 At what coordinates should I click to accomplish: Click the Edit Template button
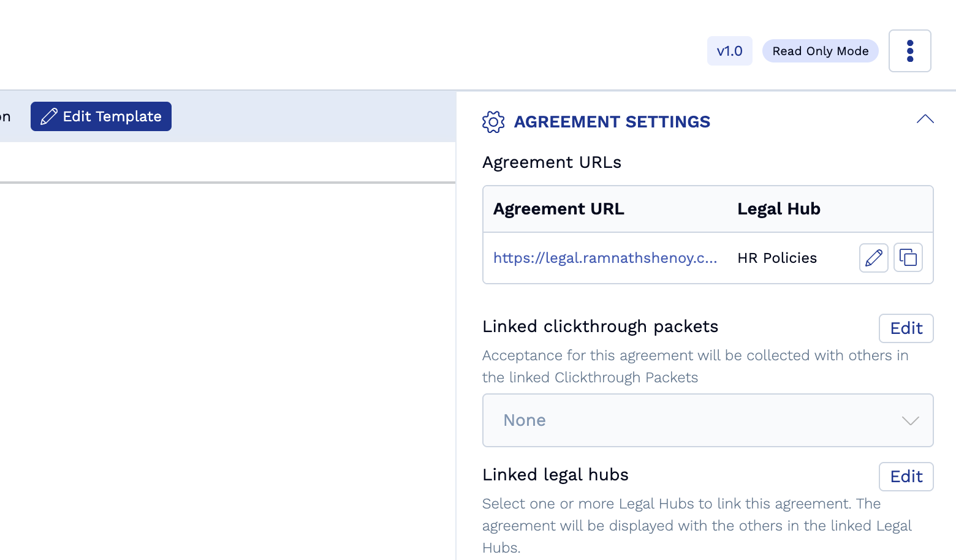101,116
